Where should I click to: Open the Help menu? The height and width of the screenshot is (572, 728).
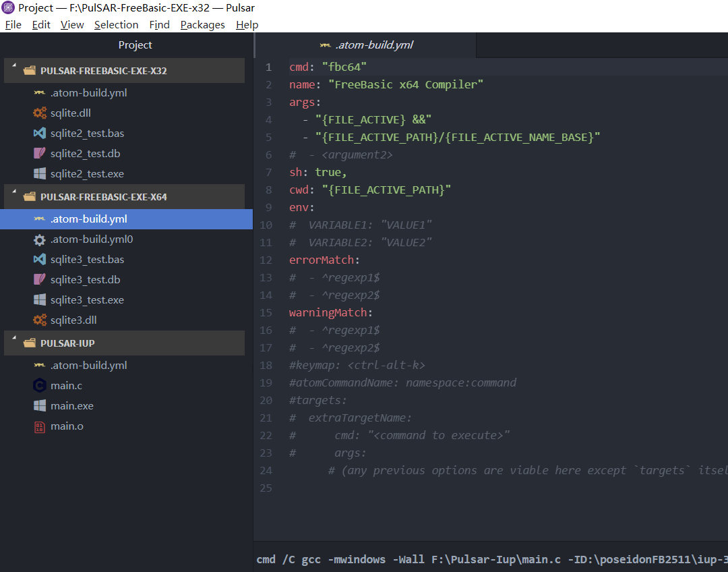point(247,25)
